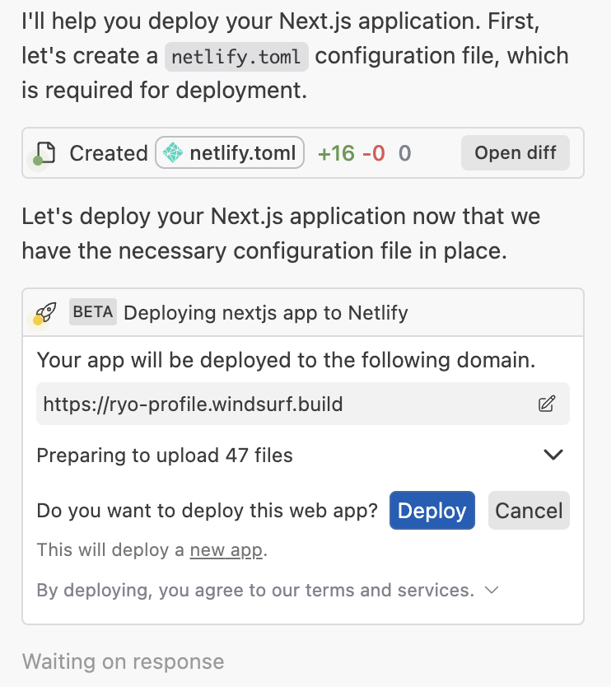
Task: Click the Deploying nextjs app to Netlify header
Action: coord(266,313)
